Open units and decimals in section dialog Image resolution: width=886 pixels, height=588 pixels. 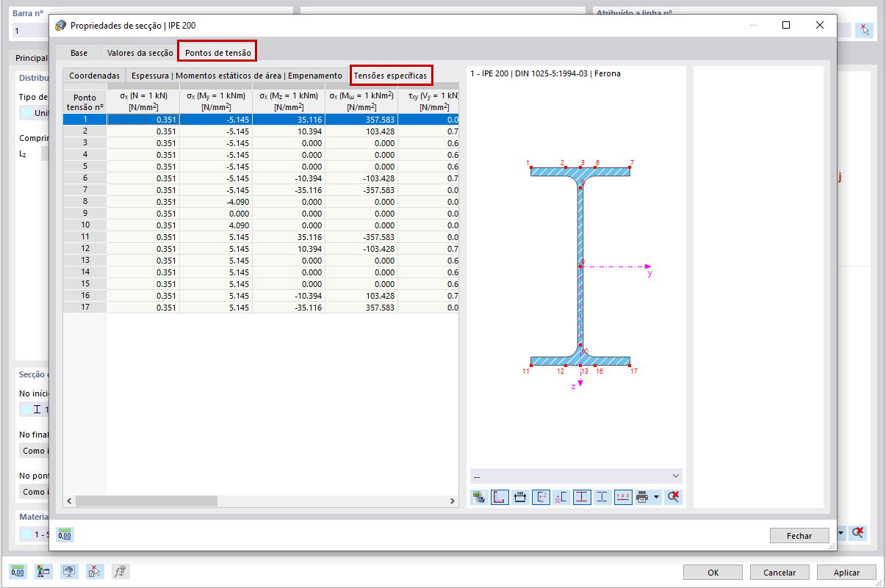tap(65, 535)
